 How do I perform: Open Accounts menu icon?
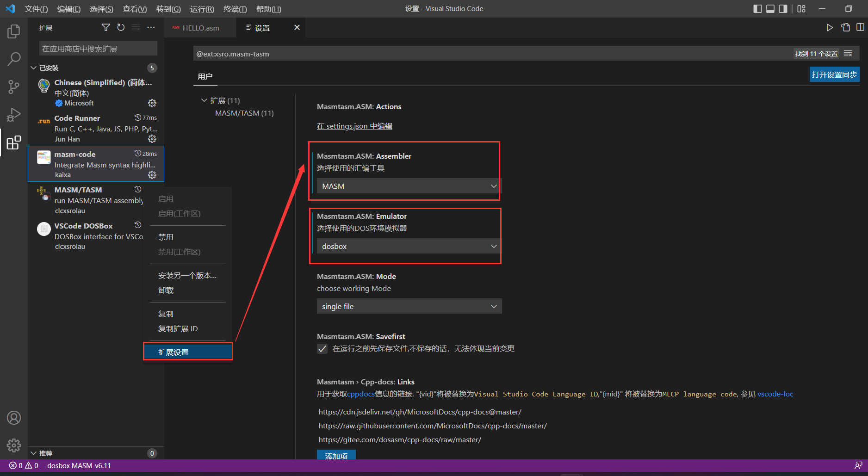tap(14, 418)
